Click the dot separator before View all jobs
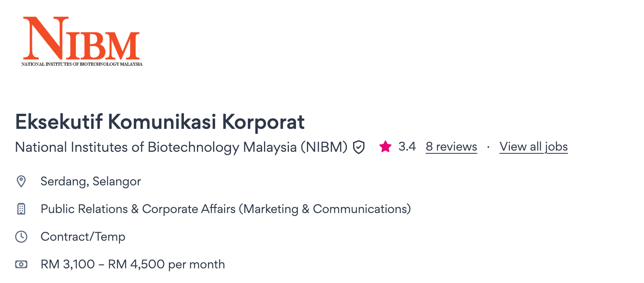 click(488, 147)
